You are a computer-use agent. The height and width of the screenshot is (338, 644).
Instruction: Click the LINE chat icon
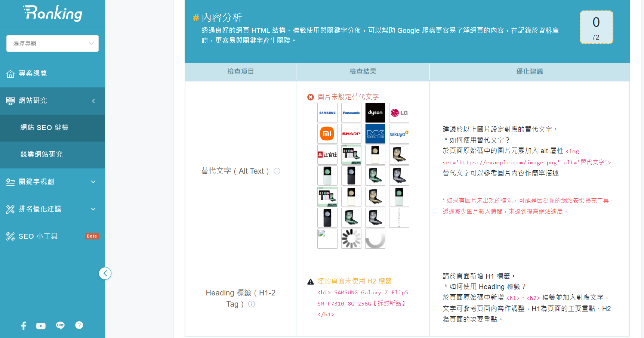(60, 325)
